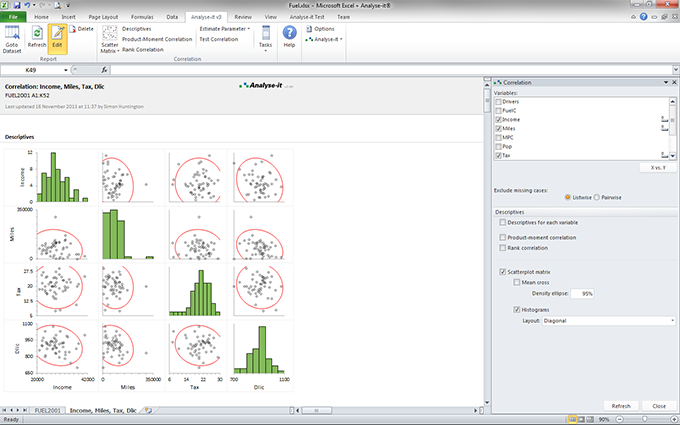Open the Analyse-it ribbon dropdown
Screen dimensions: 680x425
324,39
